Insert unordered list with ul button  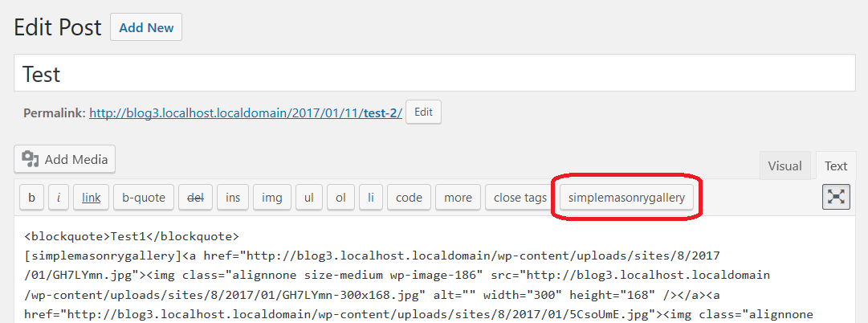[x=309, y=197]
